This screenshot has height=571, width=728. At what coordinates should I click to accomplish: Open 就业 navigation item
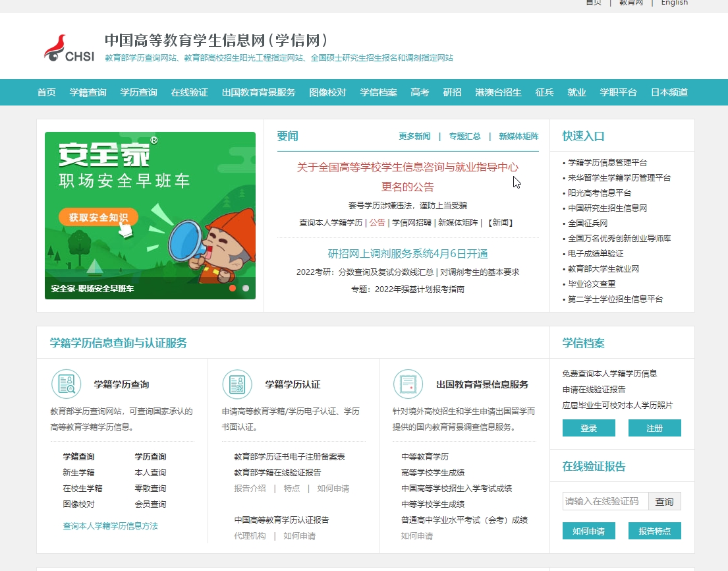coord(576,92)
